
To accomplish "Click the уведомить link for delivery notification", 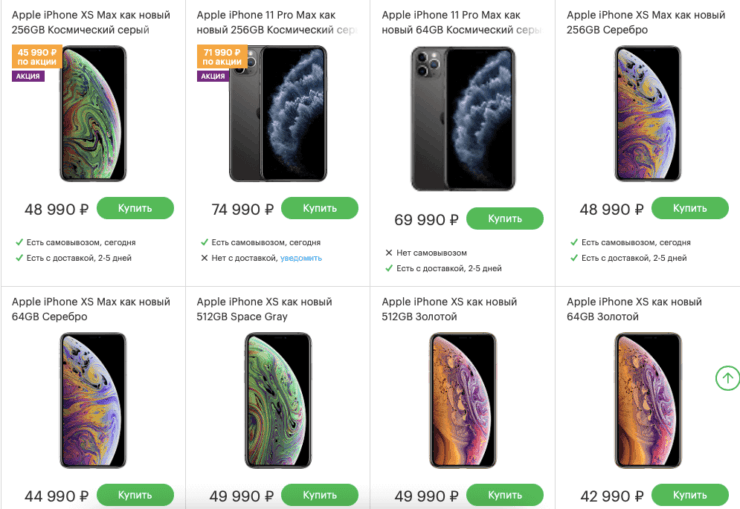I will pos(301,258).
